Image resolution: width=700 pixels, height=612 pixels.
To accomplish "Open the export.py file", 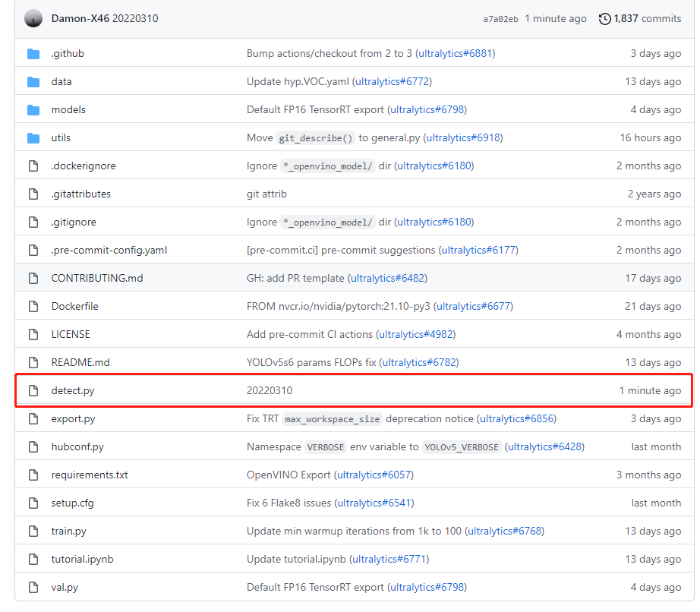I will click(x=73, y=419).
